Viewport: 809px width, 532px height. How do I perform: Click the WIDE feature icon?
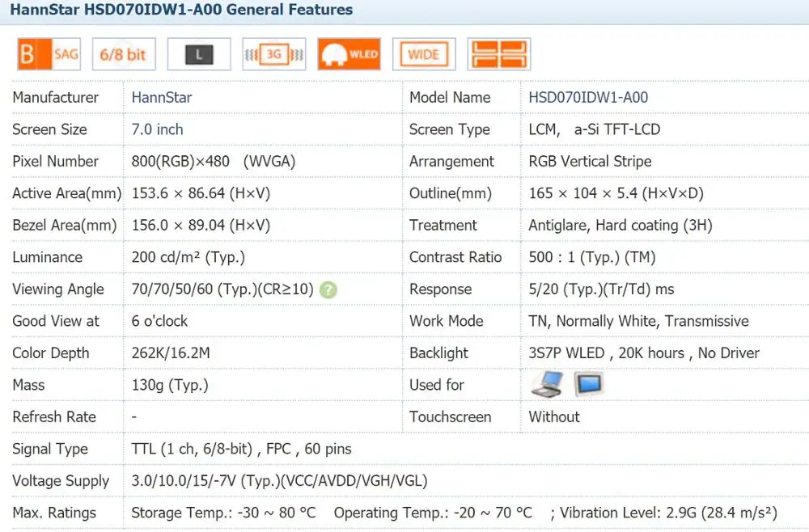pos(424,54)
